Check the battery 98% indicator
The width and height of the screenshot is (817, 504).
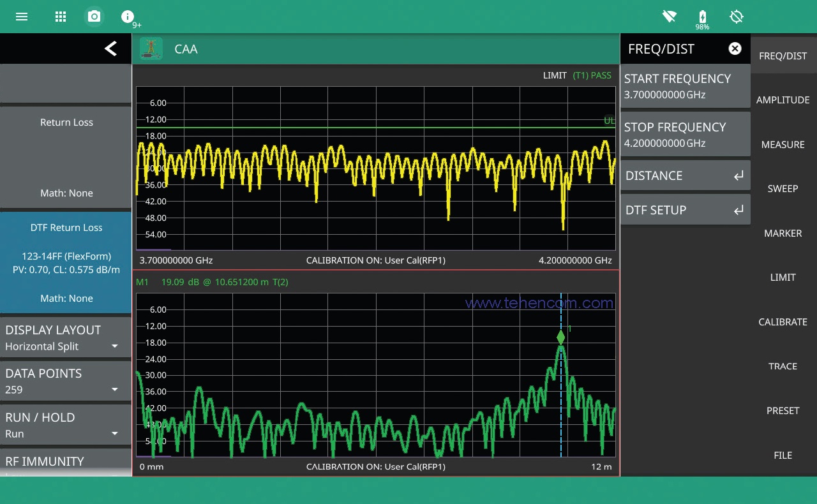pyautogui.click(x=702, y=20)
